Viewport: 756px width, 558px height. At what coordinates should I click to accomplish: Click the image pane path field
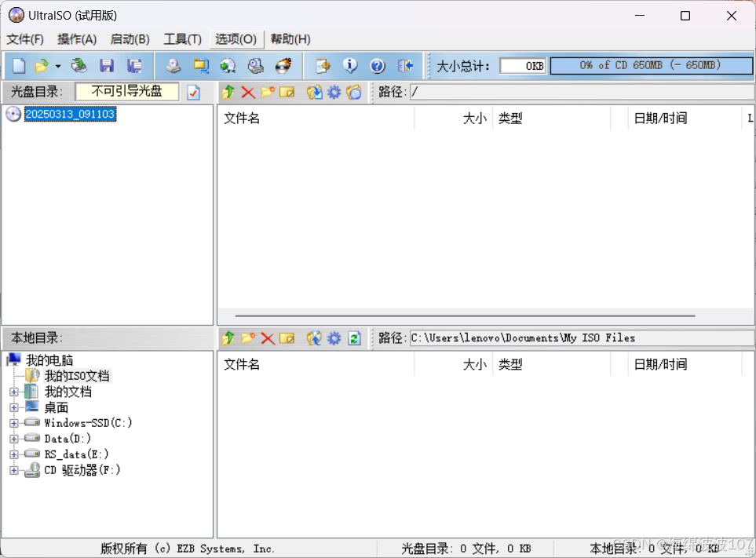click(x=583, y=92)
